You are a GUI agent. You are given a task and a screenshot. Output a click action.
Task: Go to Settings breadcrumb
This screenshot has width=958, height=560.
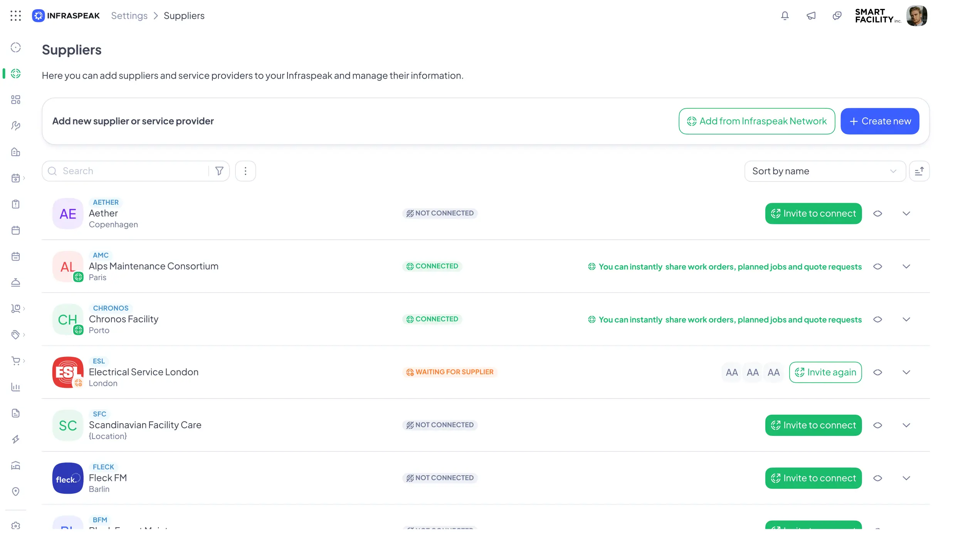[129, 16]
